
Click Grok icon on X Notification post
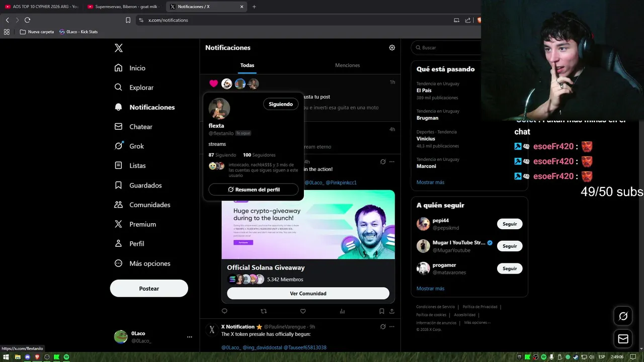[x=383, y=327]
